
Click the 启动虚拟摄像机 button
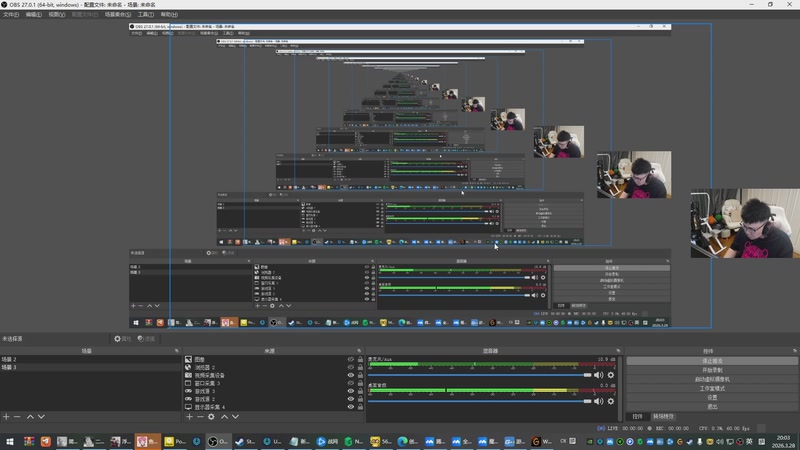(x=712, y=379)
